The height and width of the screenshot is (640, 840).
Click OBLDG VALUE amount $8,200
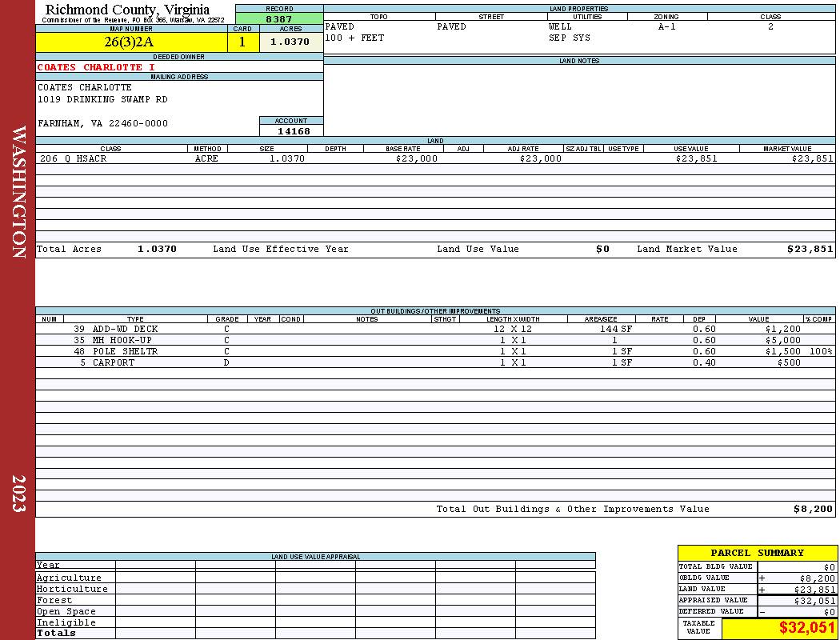tap(817, 578)
